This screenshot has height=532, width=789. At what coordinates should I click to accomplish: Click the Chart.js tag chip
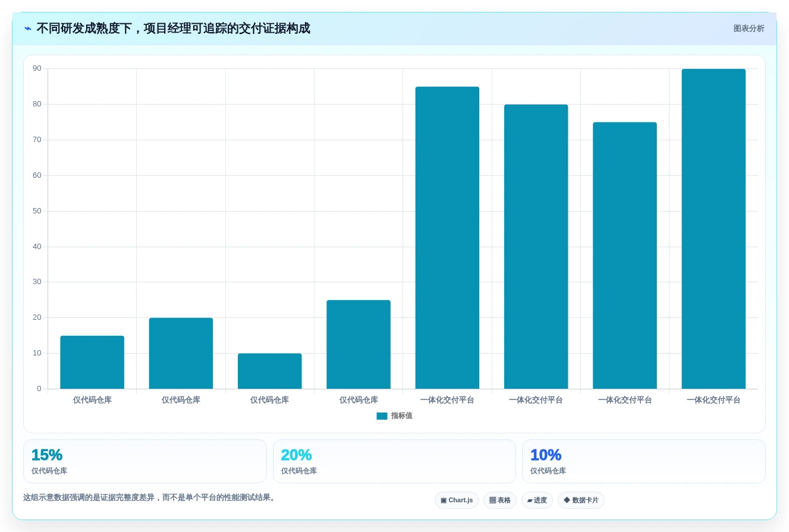coord(457,500)
